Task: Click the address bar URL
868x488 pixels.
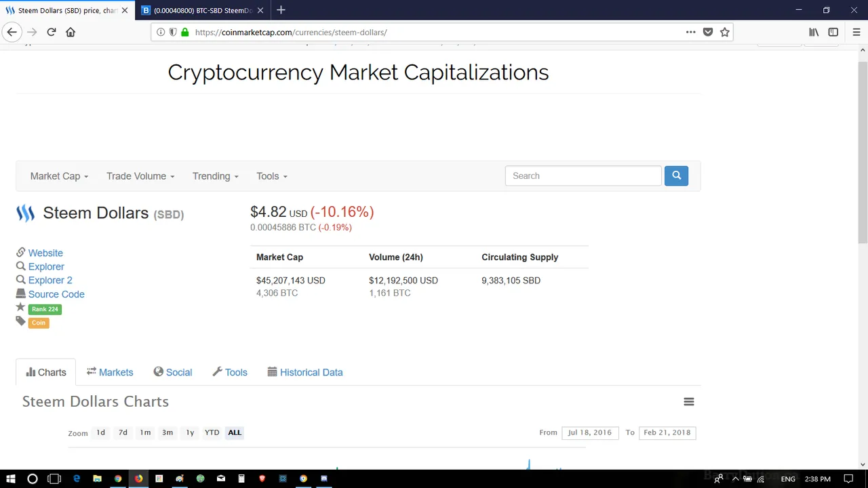Action: (x=290, y=32)
